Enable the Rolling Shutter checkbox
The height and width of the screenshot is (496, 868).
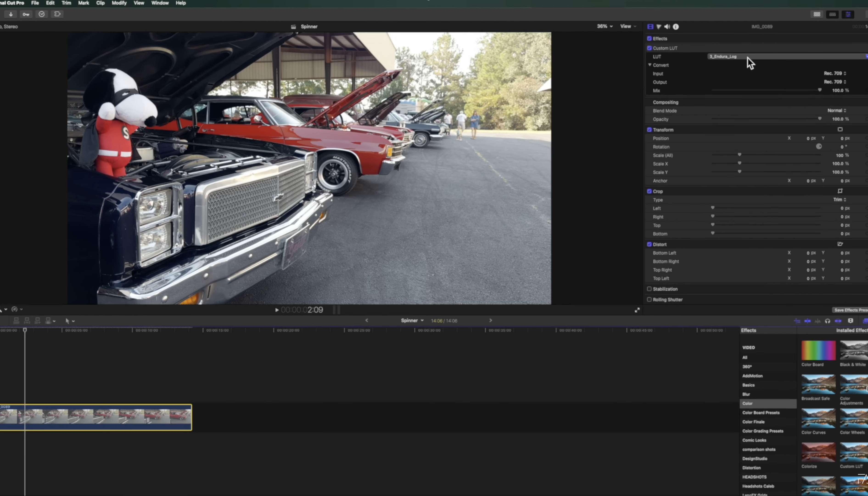point(649,299)
